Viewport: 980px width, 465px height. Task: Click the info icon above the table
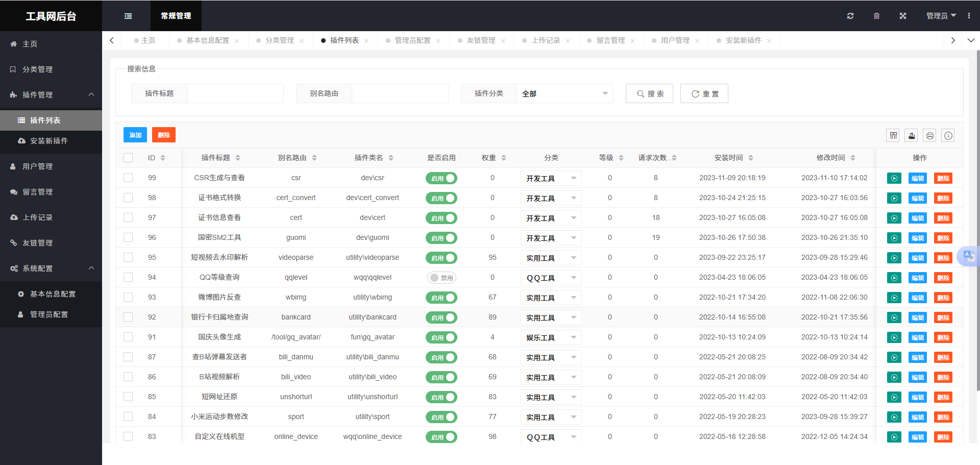pos(948,135)
